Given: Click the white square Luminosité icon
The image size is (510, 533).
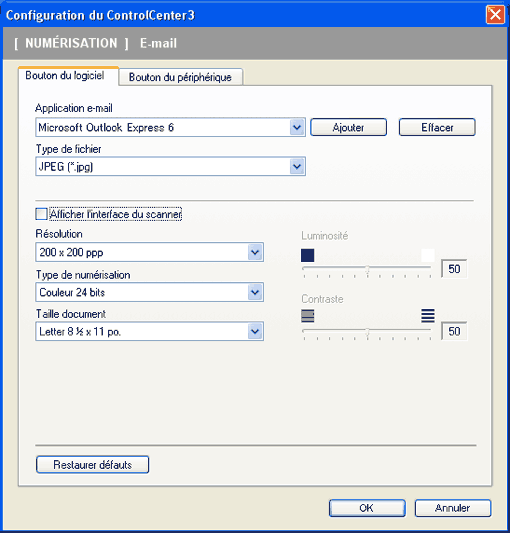Looking at the screenshot, I should (428, 255).
